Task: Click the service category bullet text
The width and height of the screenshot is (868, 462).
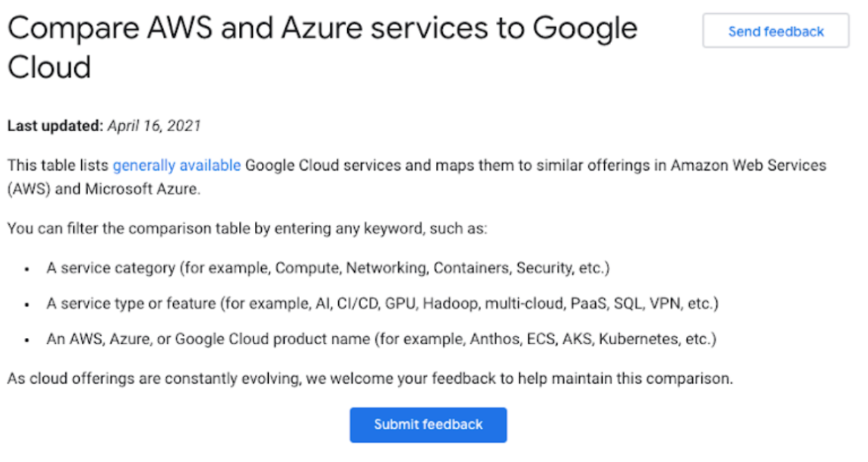Action: pos(328,268)
